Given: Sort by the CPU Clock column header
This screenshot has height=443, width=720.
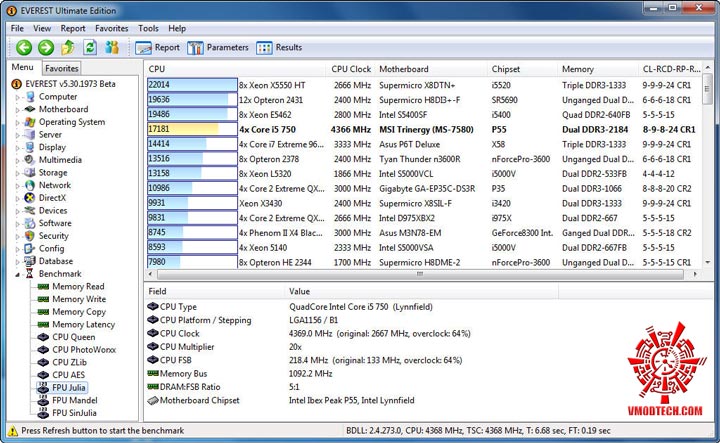Looking at the screenshot, I should click(x=350, y=69).
